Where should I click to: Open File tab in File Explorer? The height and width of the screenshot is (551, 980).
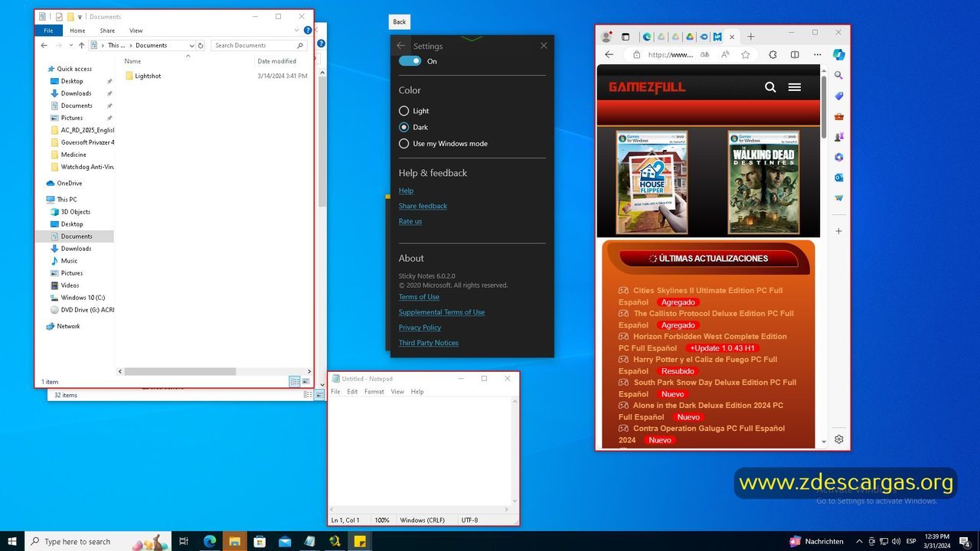[x=48, y=31]
